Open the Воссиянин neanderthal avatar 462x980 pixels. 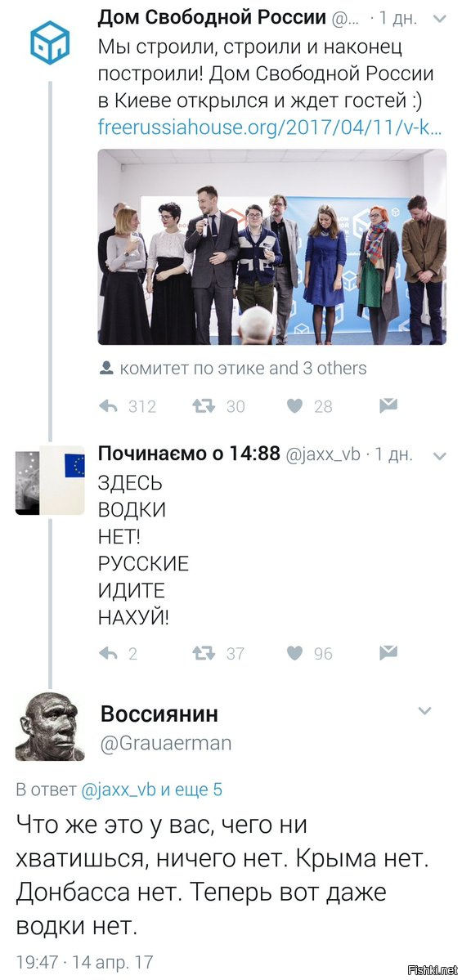49,727
